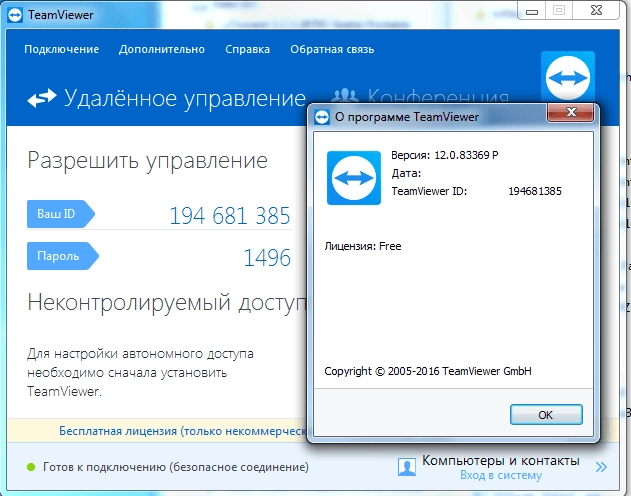The width and height of the screenshot is (631, 496).
Task: Click the version text 12.0.83369 P
Action: click(466, 155)
